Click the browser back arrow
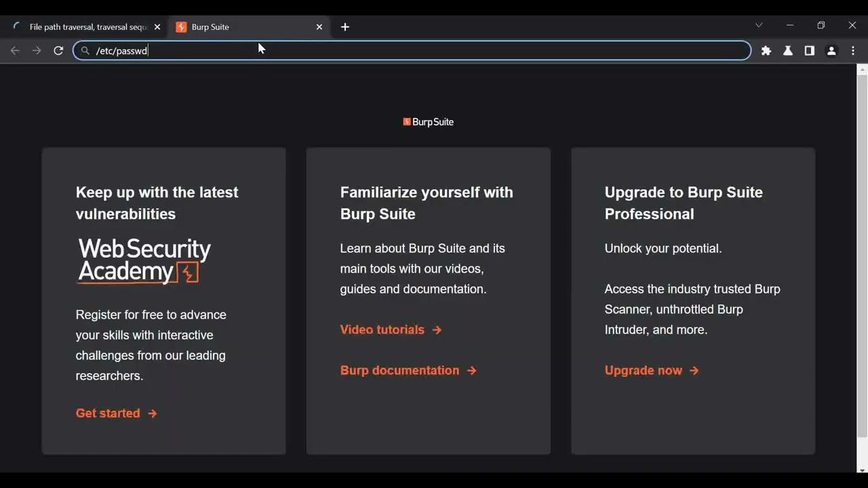868x488 pixels. (x=15, y=51)
